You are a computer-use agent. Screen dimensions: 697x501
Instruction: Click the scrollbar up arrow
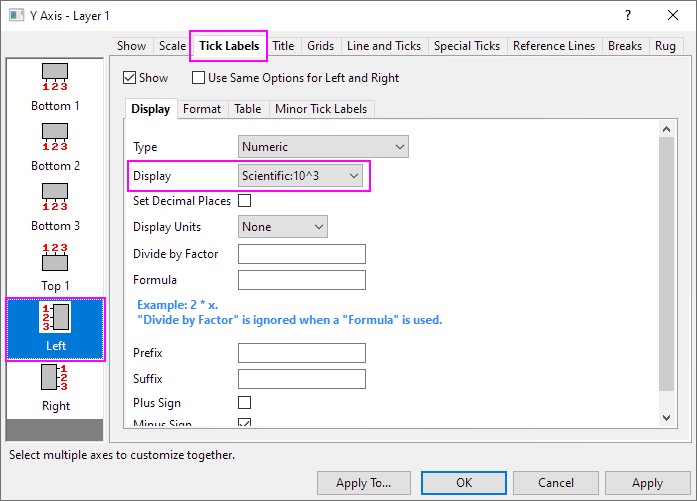(666, 129)
